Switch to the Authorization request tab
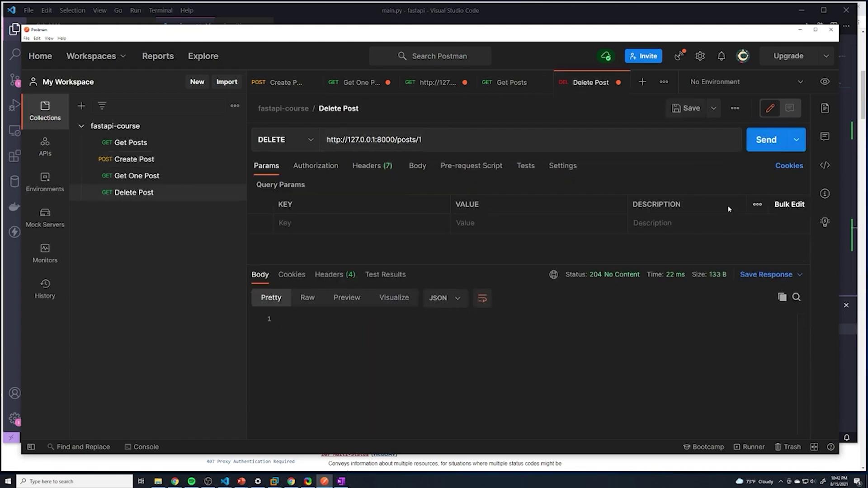This screenshot has height=488, width=868. (x=315, y=166)
